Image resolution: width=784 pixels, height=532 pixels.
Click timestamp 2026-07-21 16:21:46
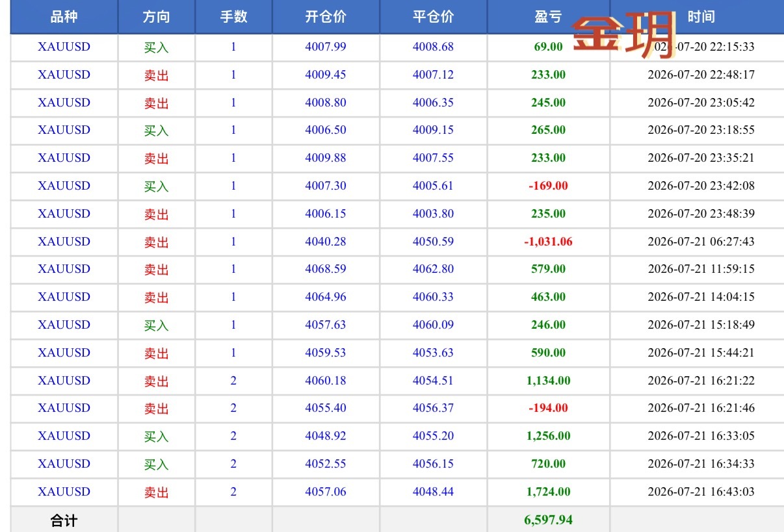tap(701, 408)
